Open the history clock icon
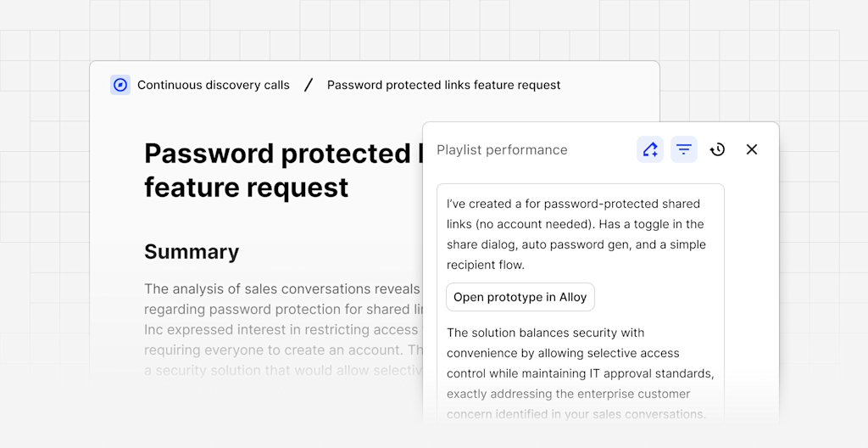868x448 pixels. (717, 149)
